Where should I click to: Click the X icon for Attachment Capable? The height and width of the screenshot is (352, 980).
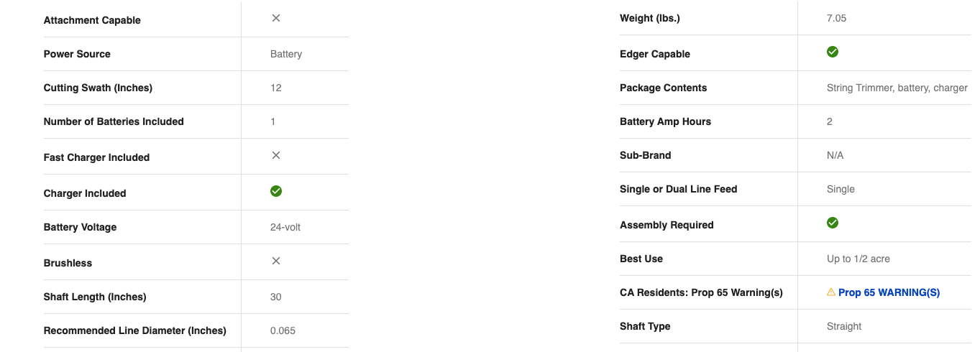pyautogui.click(x=276, y=18)
